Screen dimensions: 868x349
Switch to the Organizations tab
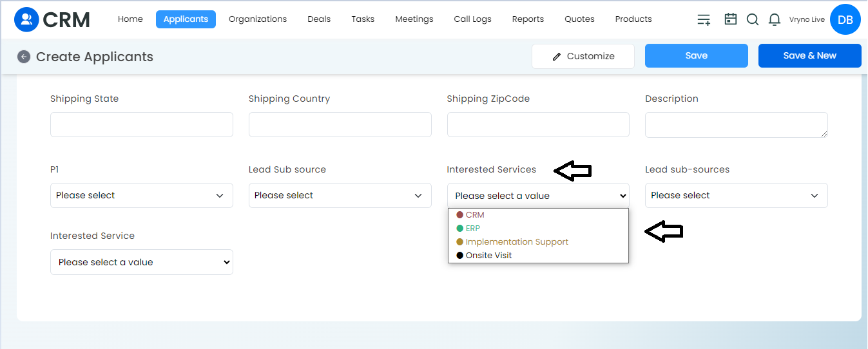pyautogui.click(x=258, y=19)
